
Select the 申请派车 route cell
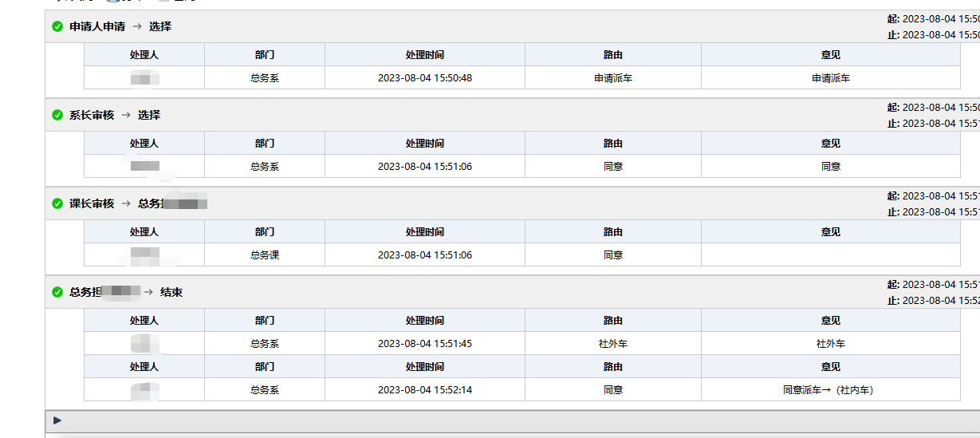point(612,78)
